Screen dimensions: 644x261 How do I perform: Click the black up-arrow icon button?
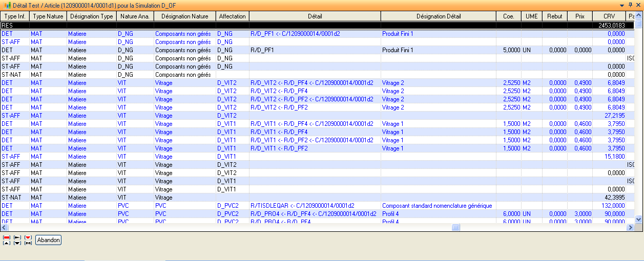point(7,243)
